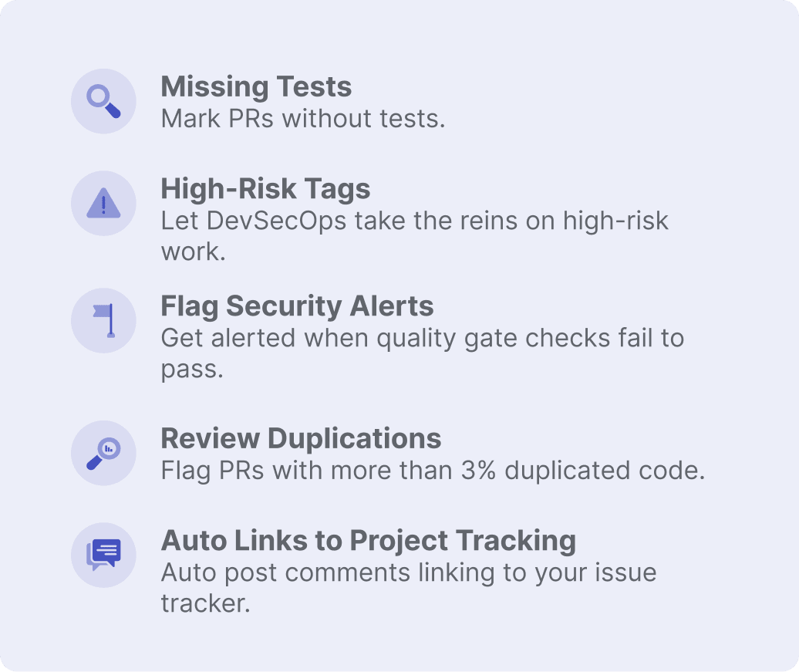
Task: Click the text 'Mark PRs without tests.'
Action: (x=303, y=119)
